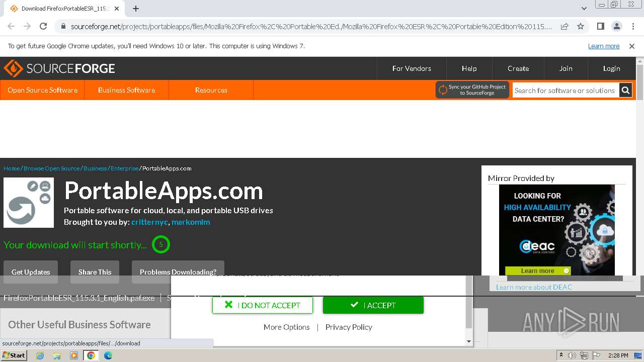Screen dimensions: 644x362
Task: Bookmark this page with star icon
Action: pos(581,26)
